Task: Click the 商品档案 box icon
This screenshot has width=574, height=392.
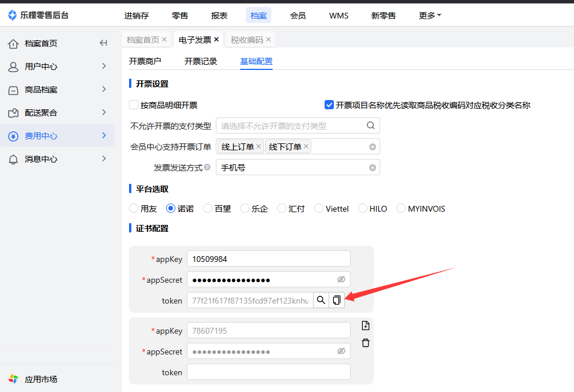Action: pyautogui.click(x=13, y=90)
